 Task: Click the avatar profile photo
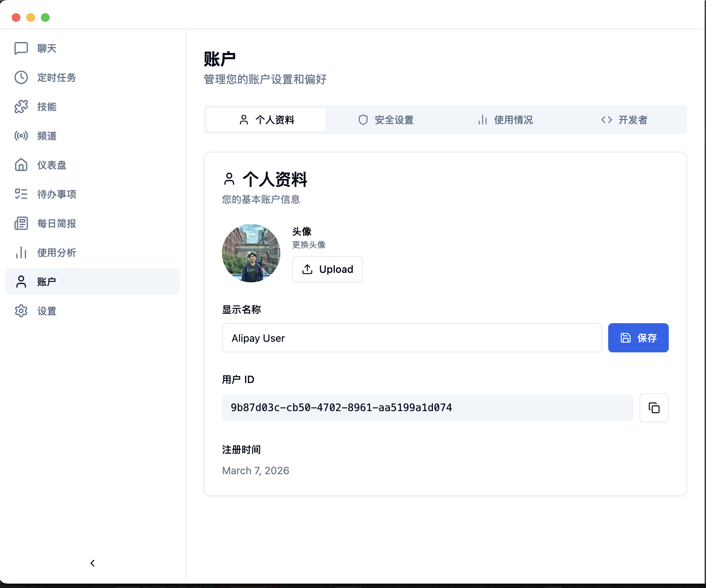tap(251, 253)
